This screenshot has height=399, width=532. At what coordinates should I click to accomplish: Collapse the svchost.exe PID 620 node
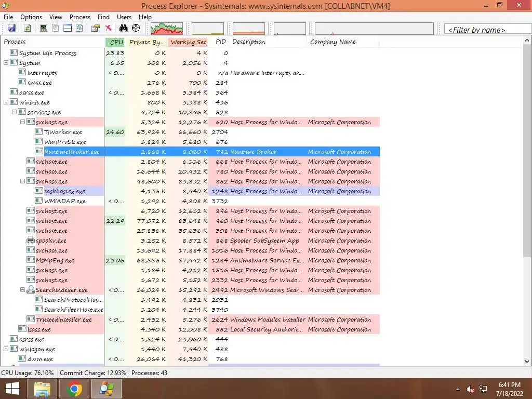click(x=22, y=122)
